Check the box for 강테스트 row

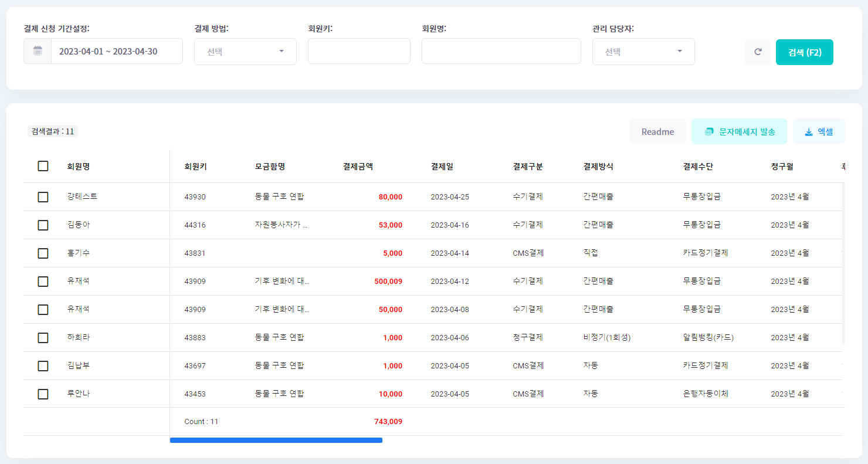click(x=43, y=197)
